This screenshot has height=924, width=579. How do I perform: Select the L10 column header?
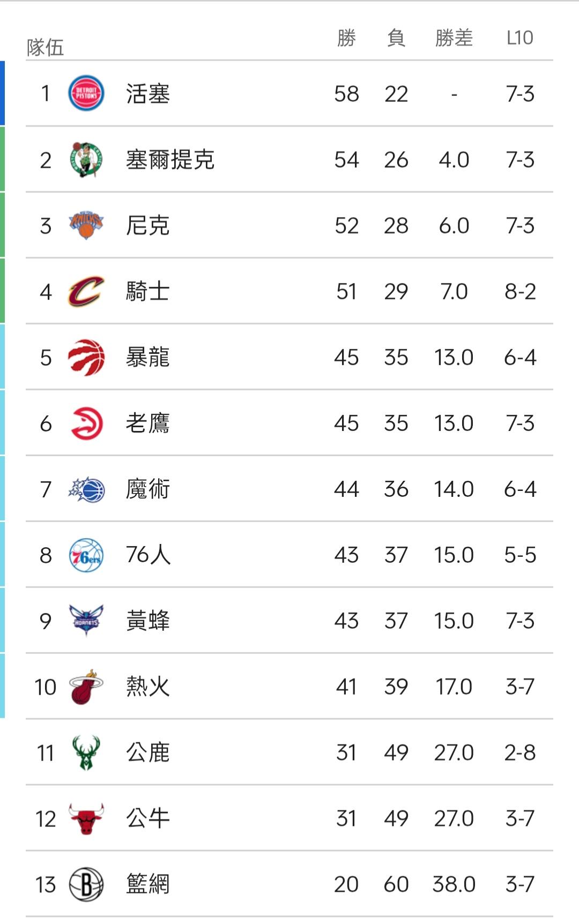519,38
